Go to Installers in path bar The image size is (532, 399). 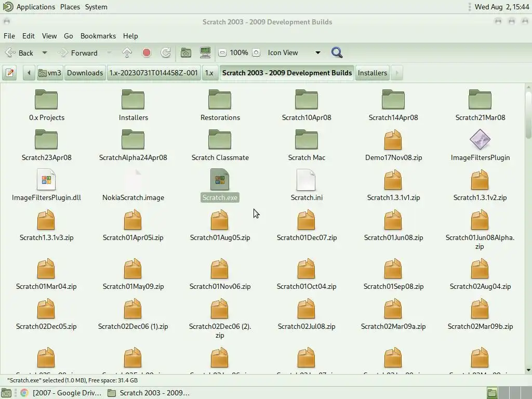(x=372, y=73)
